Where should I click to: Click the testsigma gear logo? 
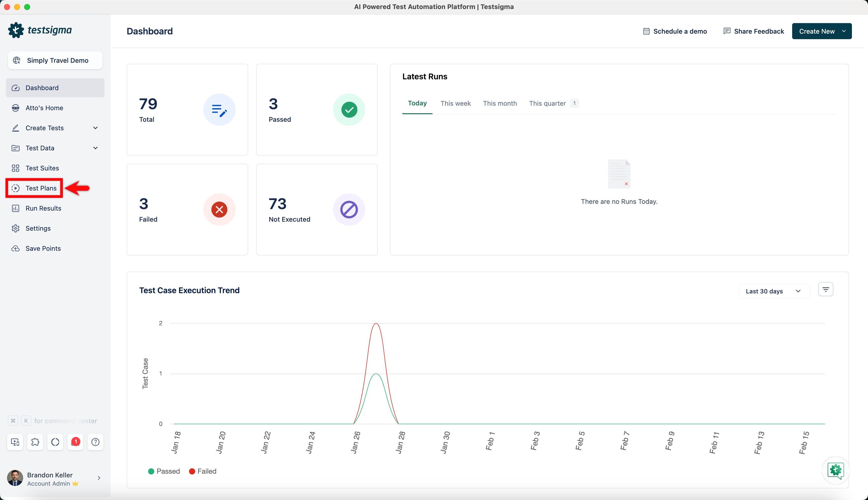16,30
